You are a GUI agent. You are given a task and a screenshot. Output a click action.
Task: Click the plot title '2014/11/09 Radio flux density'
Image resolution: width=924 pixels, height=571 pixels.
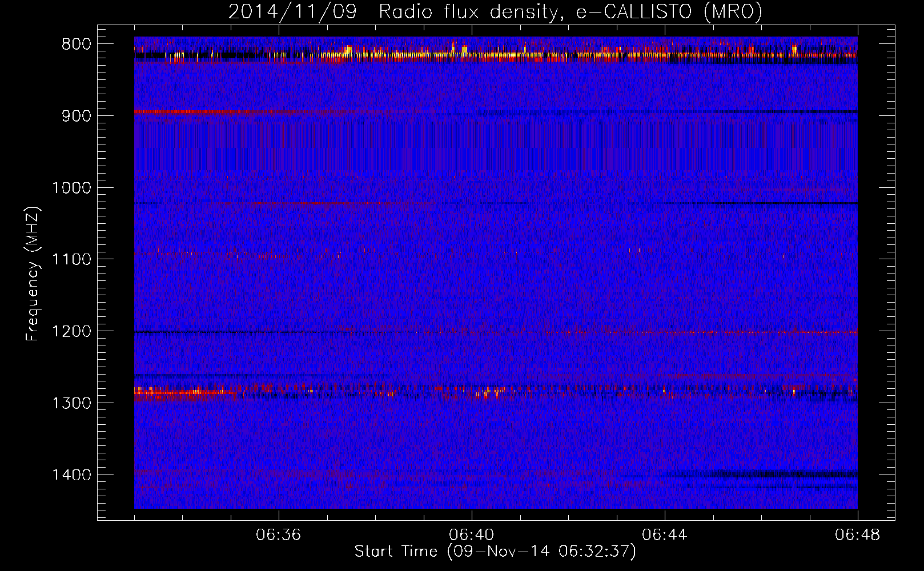click(x=495, y=11)
